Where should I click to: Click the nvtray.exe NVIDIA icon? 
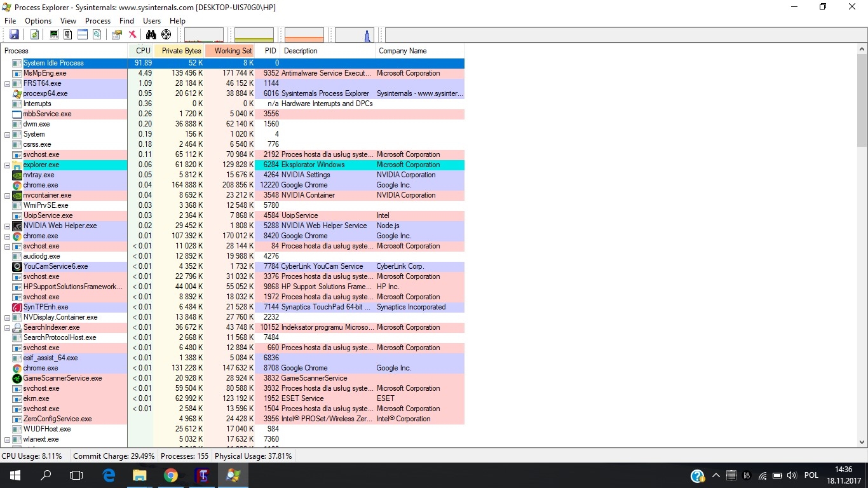pos(17,175)
